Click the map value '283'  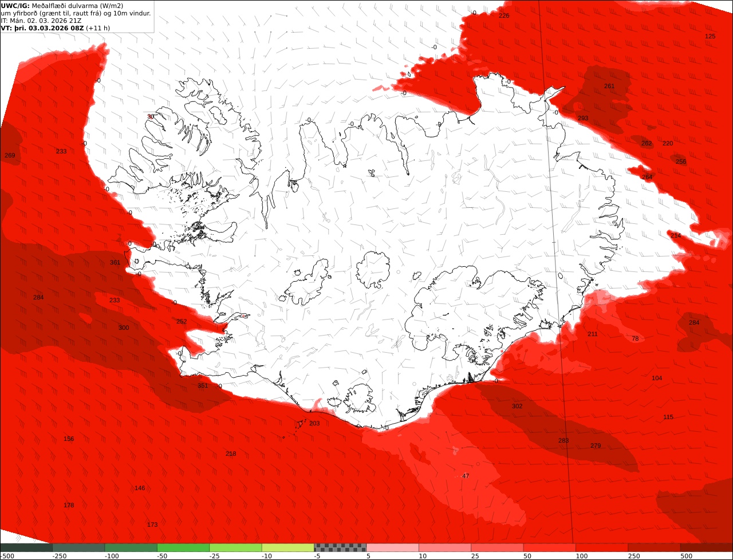click(563, 440)
